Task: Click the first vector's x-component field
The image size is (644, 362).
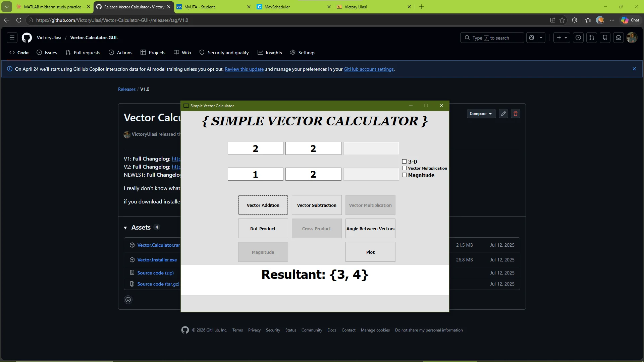Action: tap(255, 148)
